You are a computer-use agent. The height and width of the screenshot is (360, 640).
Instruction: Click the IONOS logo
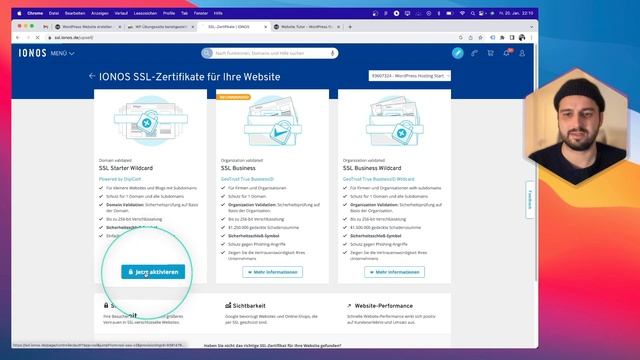coord(32,53)
